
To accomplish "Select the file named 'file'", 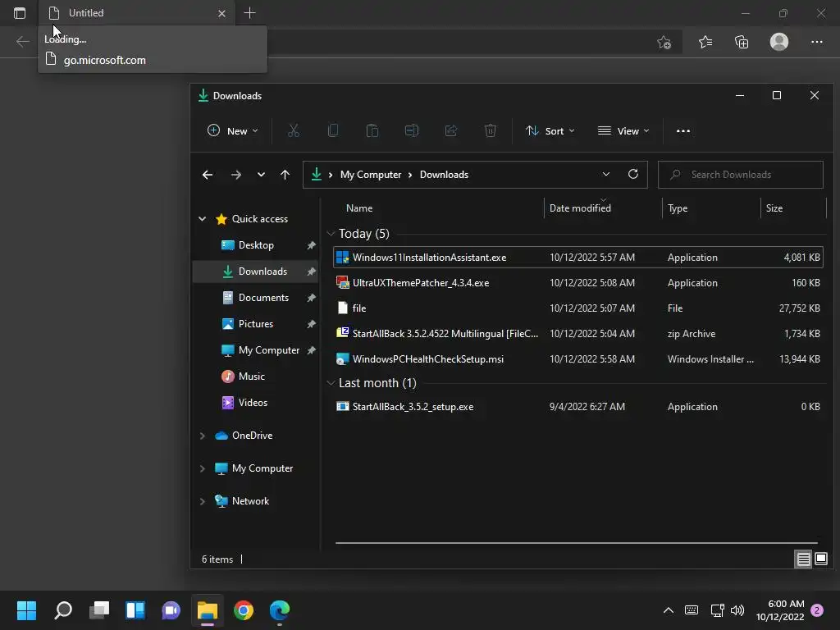I will [x=578, y=308].
